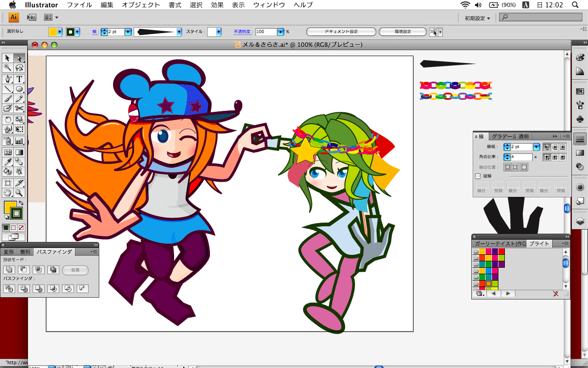Select the Type tool
Screen dimensions: 588x368
point(19,79)
